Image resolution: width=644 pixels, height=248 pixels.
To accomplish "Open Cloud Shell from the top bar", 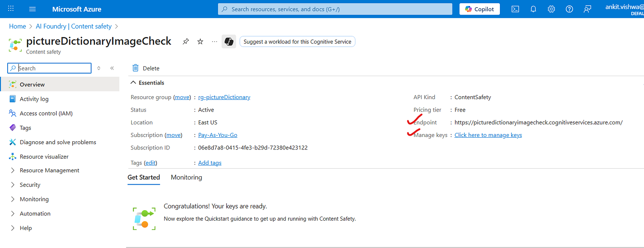I will pyautogui.click(x=515, y=9).
